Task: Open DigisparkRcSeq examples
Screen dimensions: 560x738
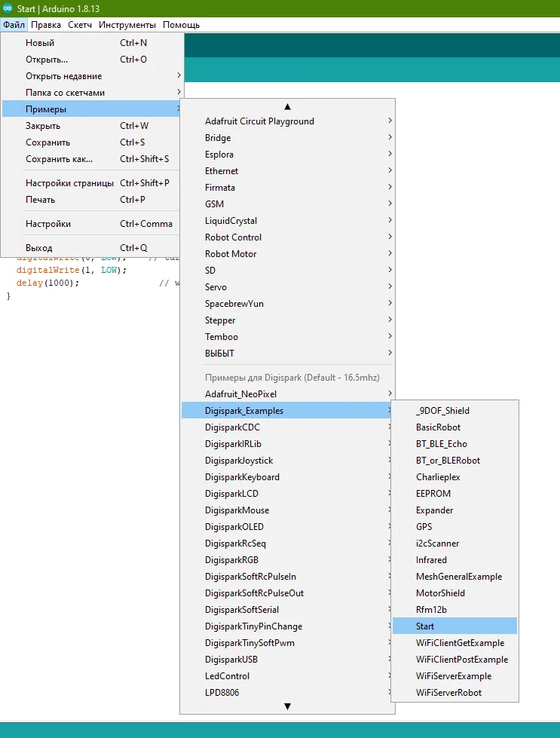Action: click(x=287, y=544)
